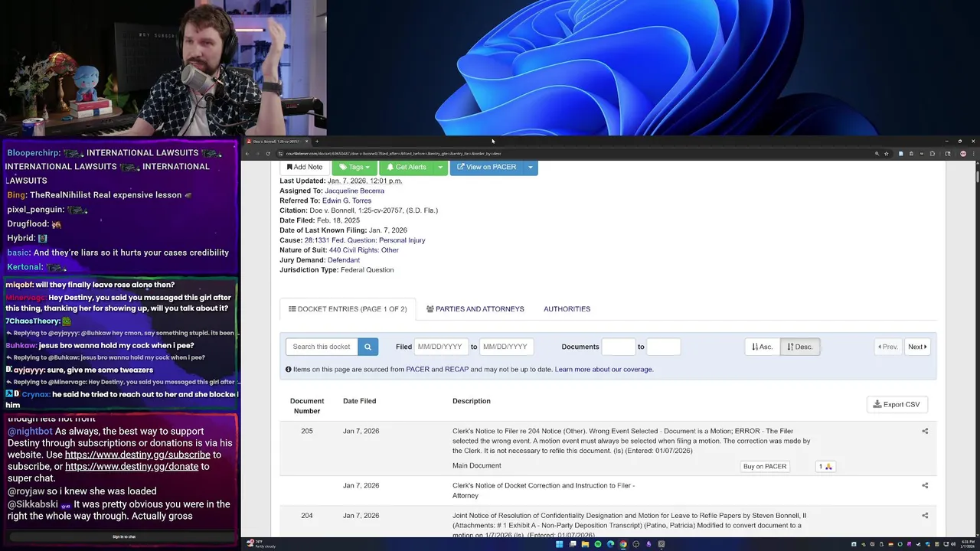Sort docket entries descending with Desc.

[799, 347]
